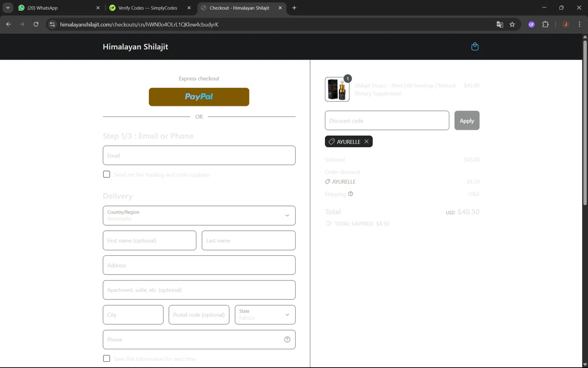Screen dimensions: 588x368
Task: Switch to the WhatsApp tab
Action: point(54,8)
